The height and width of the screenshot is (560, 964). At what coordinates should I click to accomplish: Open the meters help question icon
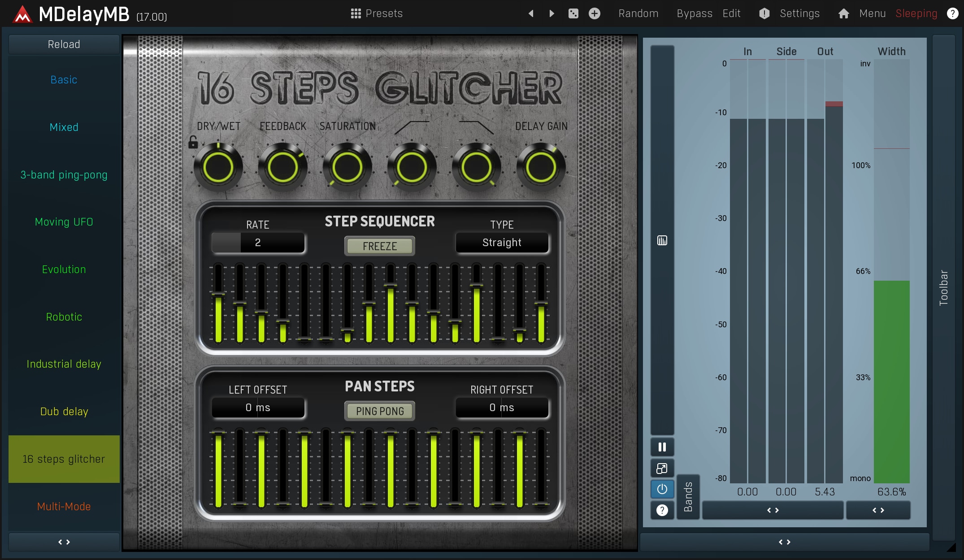coord(662,510)
